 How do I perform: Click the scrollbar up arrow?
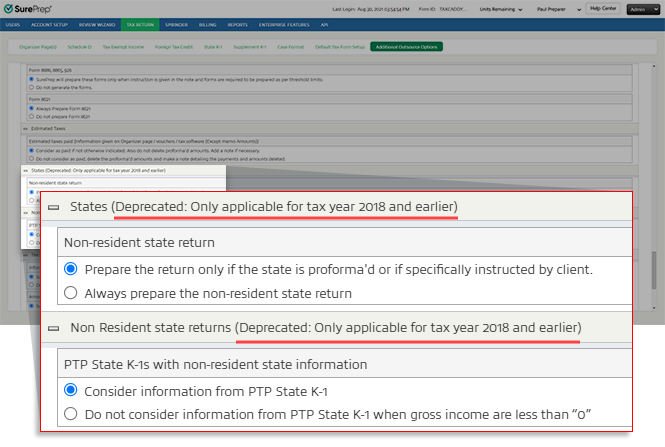pyautogui.click(x=654, y=66)
